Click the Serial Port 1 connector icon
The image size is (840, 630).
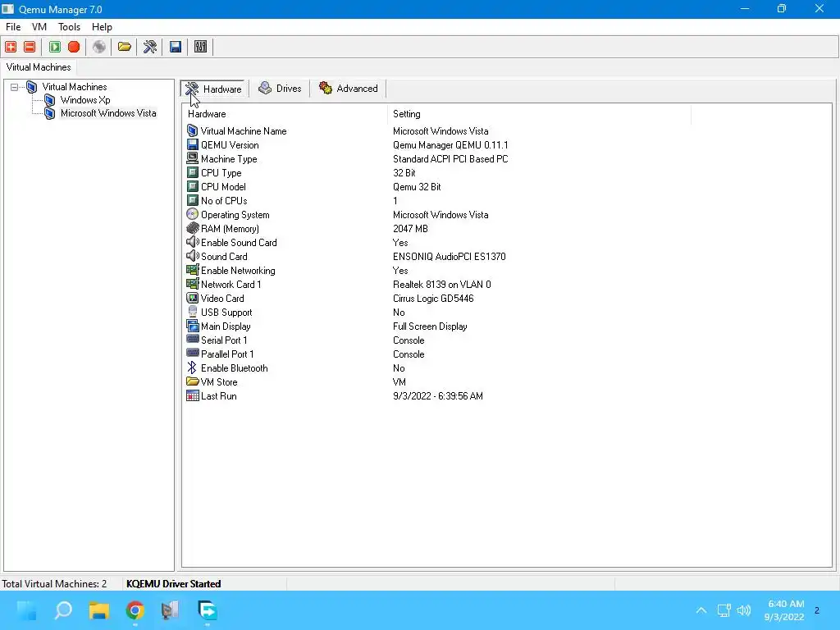tap(192, 340)
